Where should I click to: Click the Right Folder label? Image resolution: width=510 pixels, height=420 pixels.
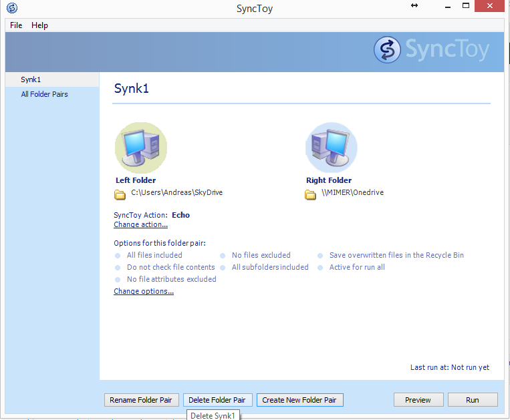pyautogui.click(x=329, y=180)
